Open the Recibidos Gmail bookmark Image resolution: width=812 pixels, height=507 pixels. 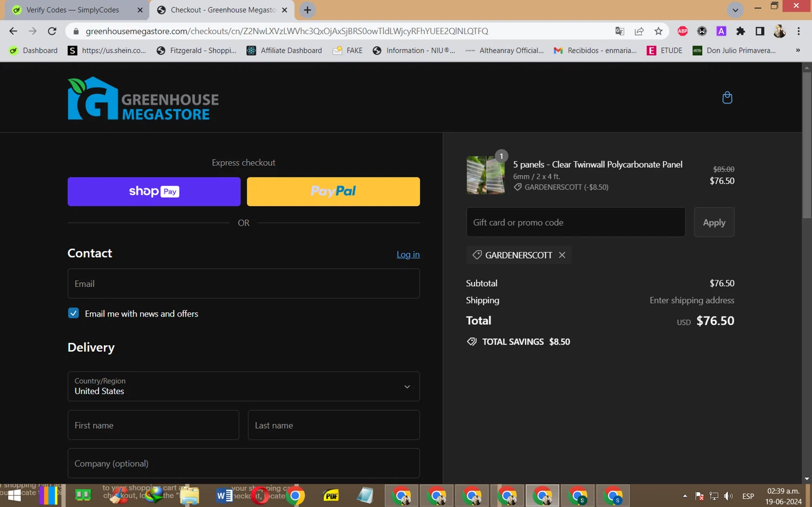tap(594, 50)
